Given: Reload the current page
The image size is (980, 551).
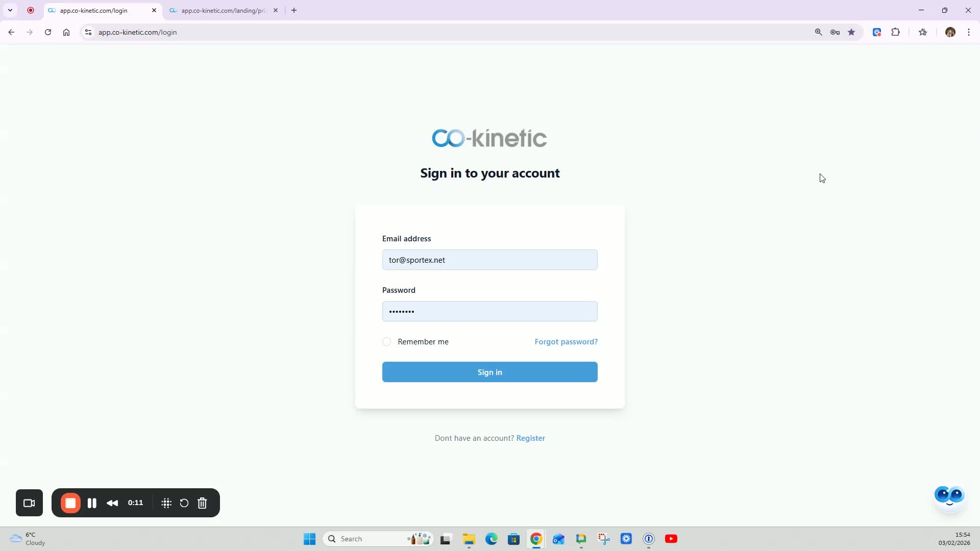Looking at the screenshot, I should (x=48, y=32).
